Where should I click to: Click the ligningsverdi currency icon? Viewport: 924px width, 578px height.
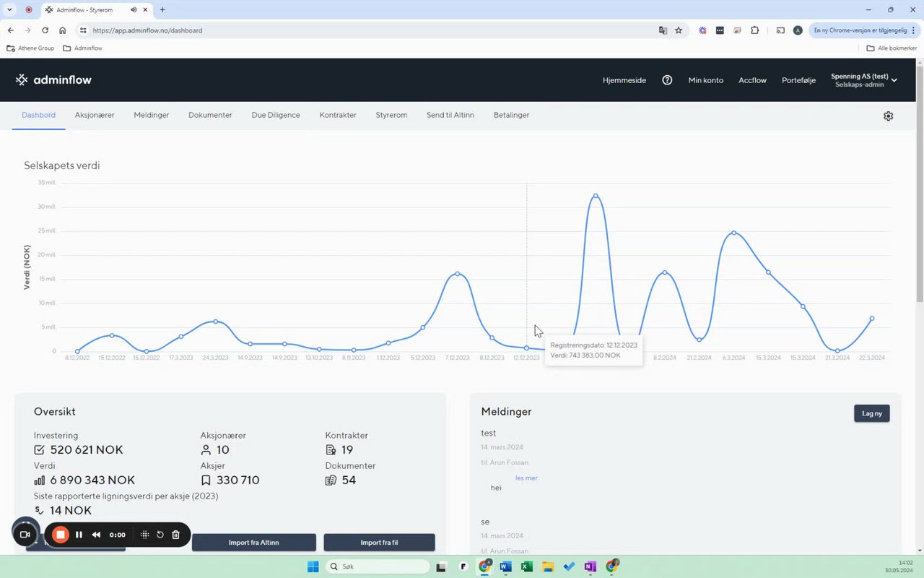coord(39,511)
